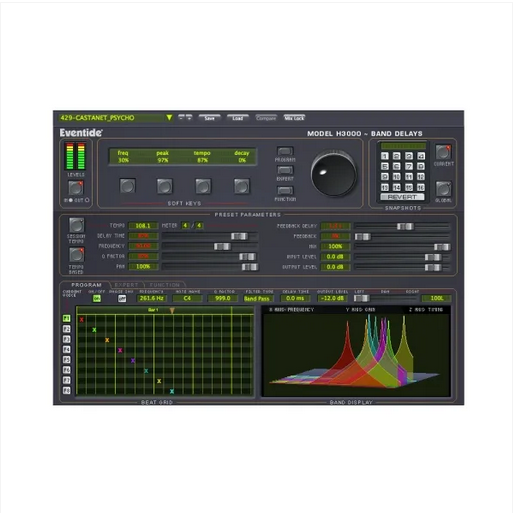Select voice #3 in the beat grid
This screenshot has width=513, height=513.
(67, 339)
